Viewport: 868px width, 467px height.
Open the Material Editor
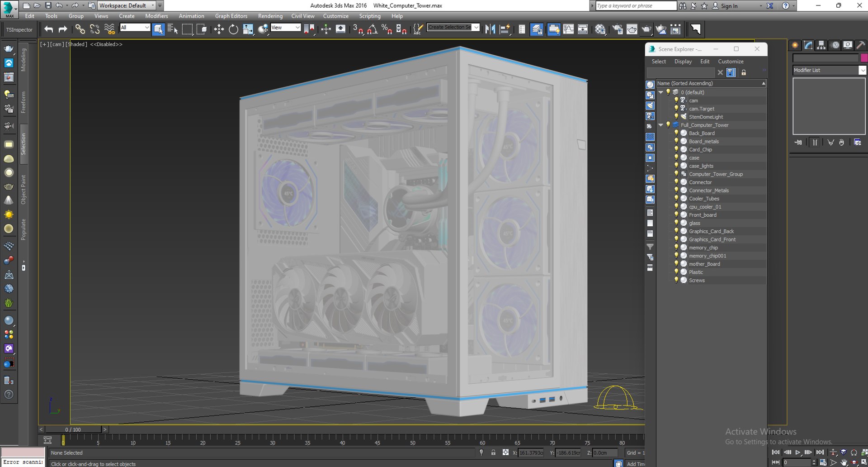600,29
